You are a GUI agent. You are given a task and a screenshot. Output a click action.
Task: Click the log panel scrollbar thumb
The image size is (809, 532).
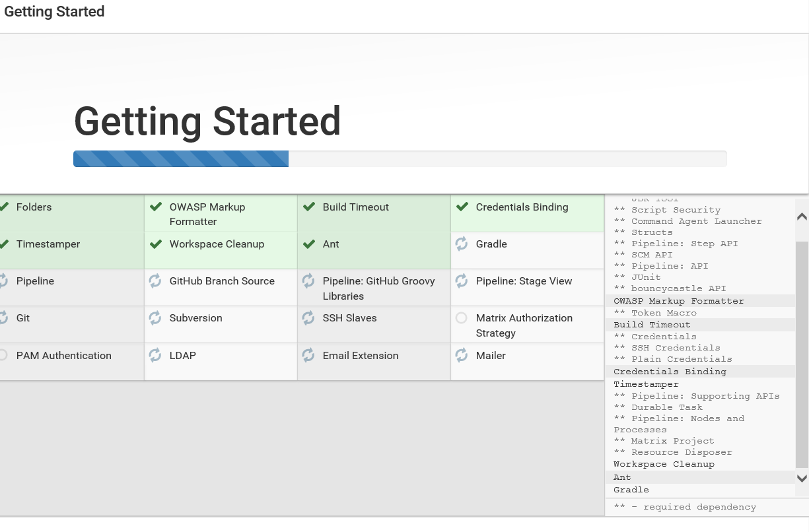[802, 354]
